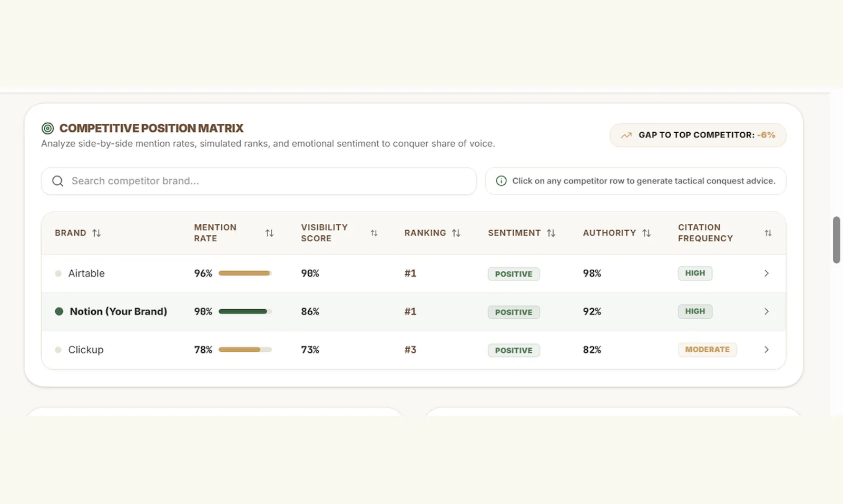The width and height of the screenshot is (843, 504).
Task: Click the Positive sentiment badge for Clickup
Action: (x=514, y=350)
